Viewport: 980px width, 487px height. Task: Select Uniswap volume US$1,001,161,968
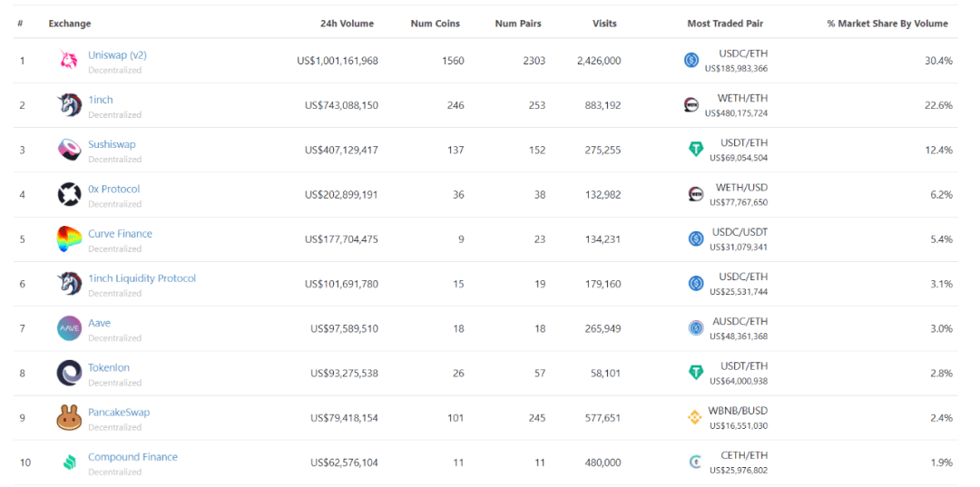(x=338, y=61)
